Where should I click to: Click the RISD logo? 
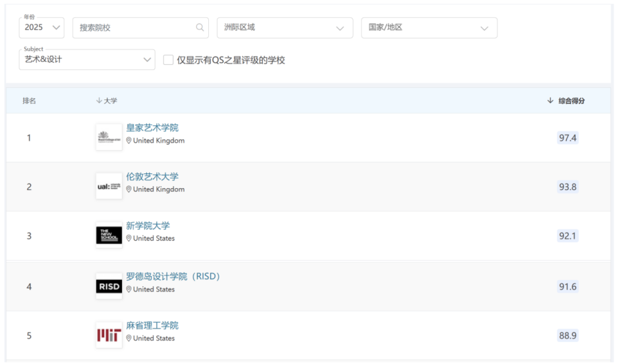click(x=109, y=286)
